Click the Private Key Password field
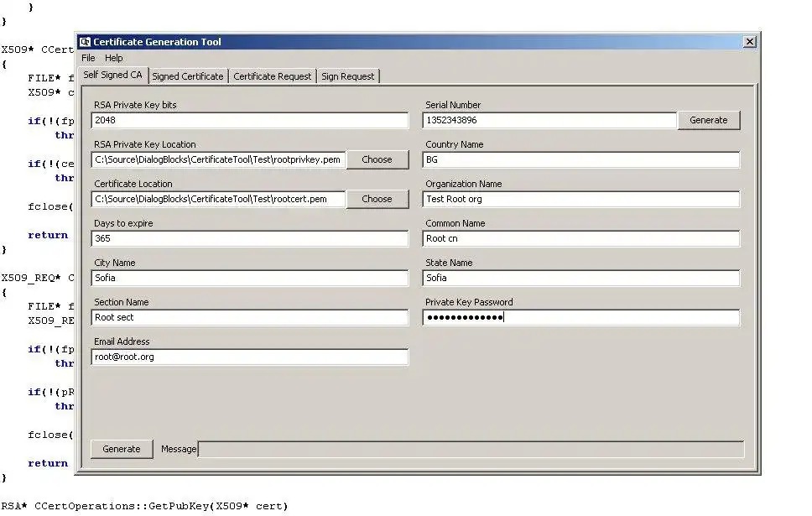 click(581, 317)
